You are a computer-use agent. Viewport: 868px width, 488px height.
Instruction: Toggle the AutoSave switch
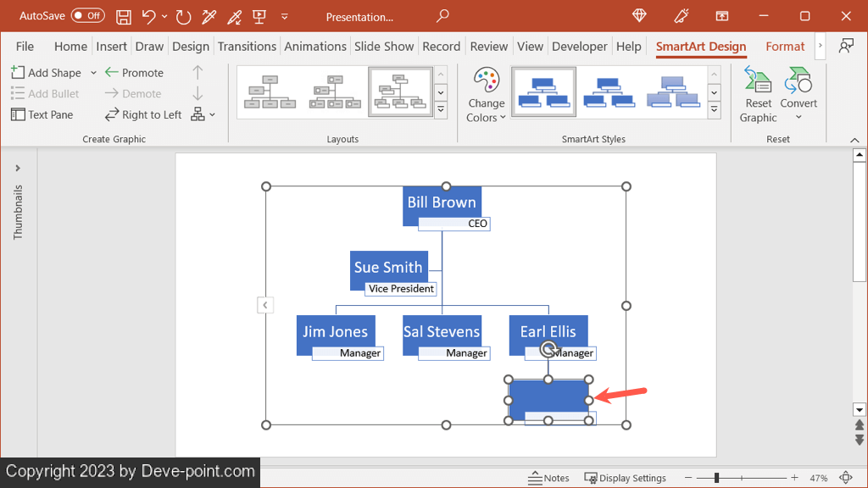(x=87, y=16)
